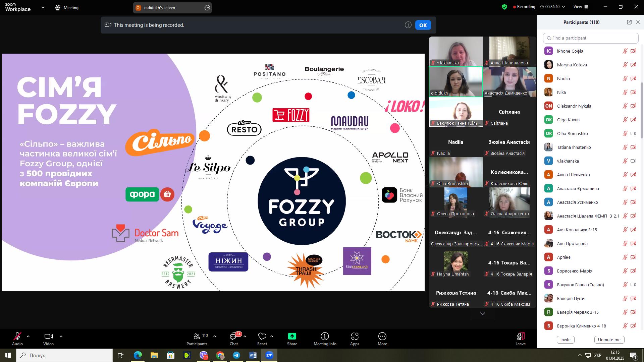This screenshot has width=644, height=362.
Task: Click the Unmute me button
Action: click(609, 340)
